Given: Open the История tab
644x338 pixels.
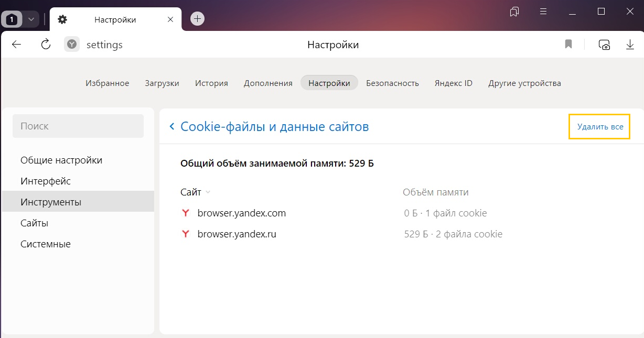Looking at the screenshot, I should click(211, 83).
